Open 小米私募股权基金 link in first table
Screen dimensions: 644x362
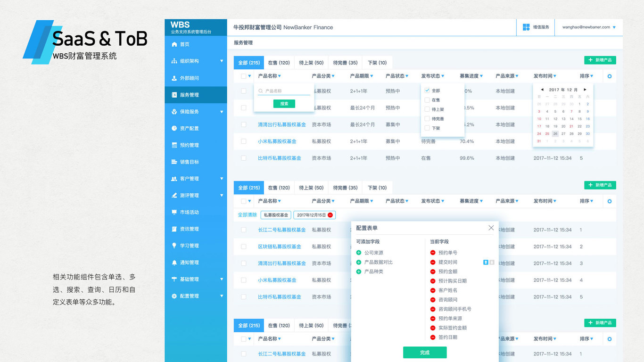click(x=277, y=141)
